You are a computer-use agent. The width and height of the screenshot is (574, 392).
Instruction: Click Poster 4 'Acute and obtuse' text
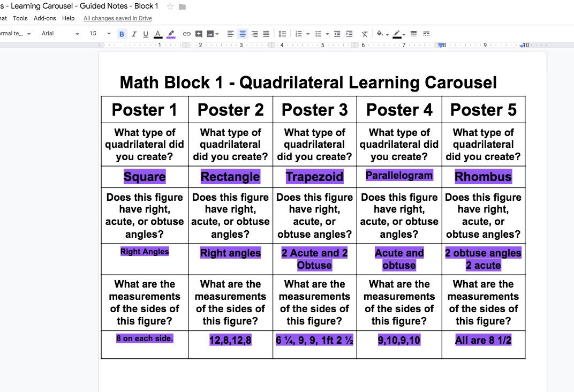click(x=399, y=259)
